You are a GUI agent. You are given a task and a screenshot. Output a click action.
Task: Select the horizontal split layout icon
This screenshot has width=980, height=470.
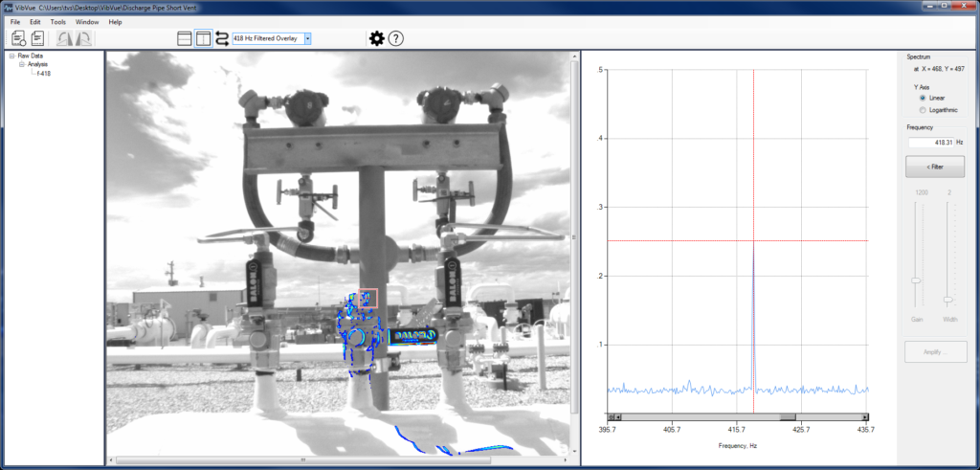186,38
